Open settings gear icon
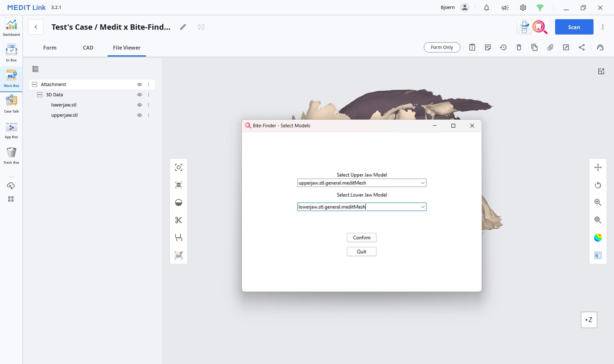Screen dimensions: 614x364 [523, 8]
